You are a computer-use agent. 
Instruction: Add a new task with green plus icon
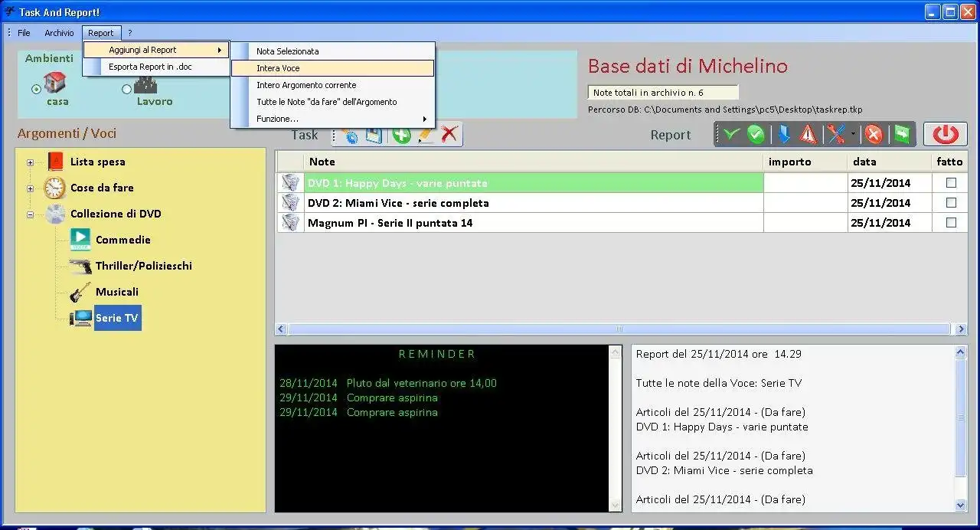click(401, 135)
